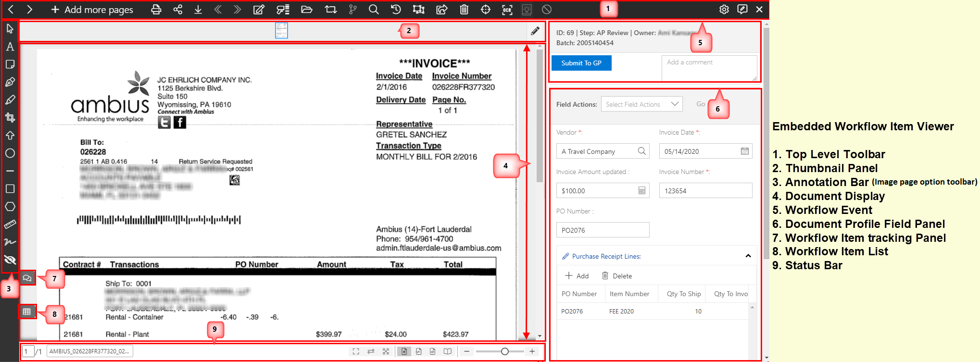Image resolution: width=980 pixels, height=362 pixels.
Task: Click the OCR tool icon
Action: click(x=507, y=10)
